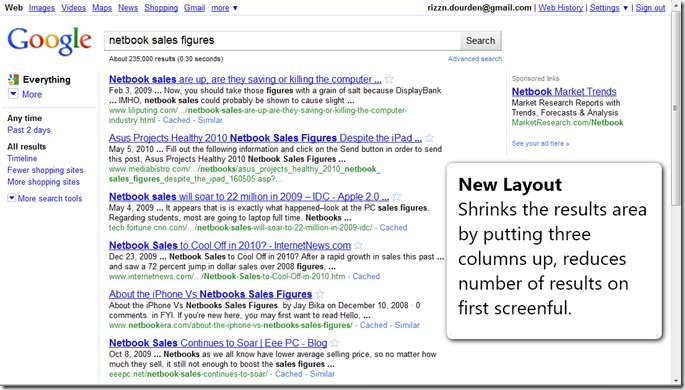
Task: Click the vertical scrollbar thumb
Action: click(x=675, y=107)
